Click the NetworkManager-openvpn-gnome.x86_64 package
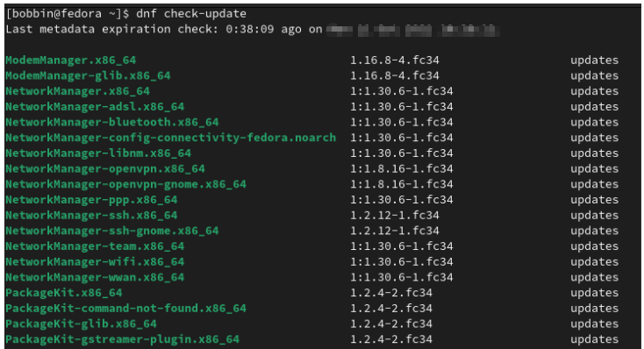 click(125, 184)
